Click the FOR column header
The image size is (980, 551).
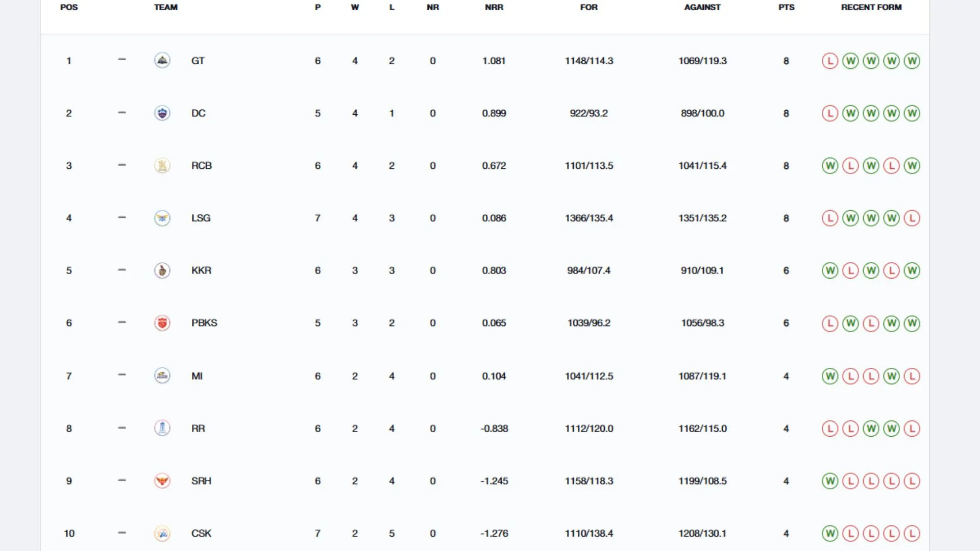point(589,7)
